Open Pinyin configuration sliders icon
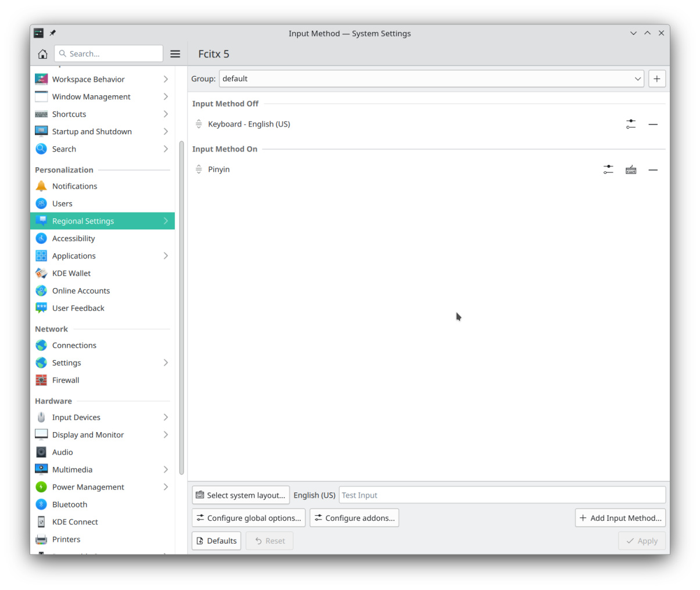 point(608,170)
